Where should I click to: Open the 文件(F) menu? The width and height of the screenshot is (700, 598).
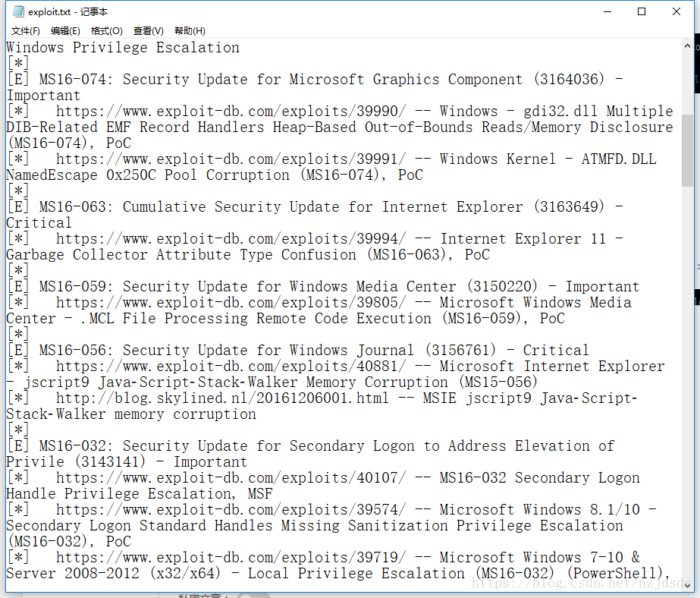pyautogui.click(x=25, y=30)
